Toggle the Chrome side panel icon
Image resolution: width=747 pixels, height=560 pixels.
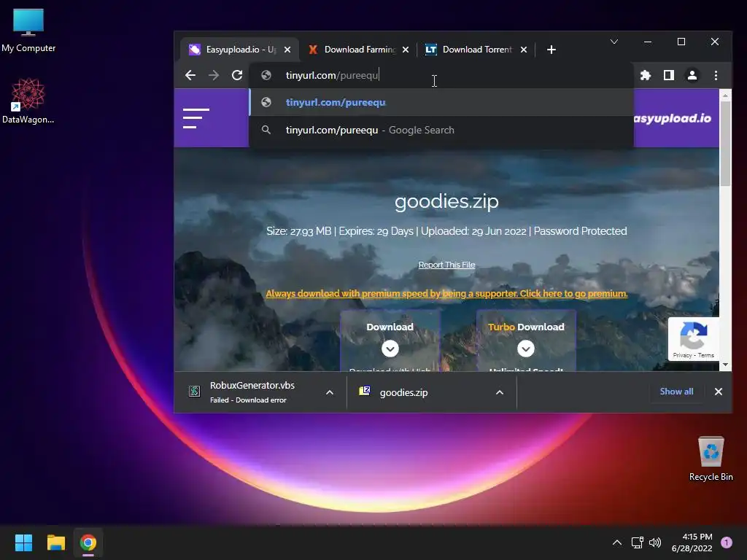[669, 75]
